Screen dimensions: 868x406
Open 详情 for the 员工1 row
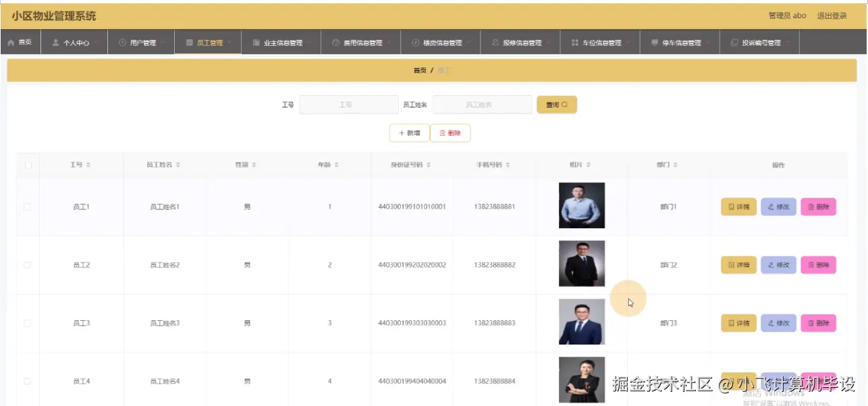coord(738,207)
